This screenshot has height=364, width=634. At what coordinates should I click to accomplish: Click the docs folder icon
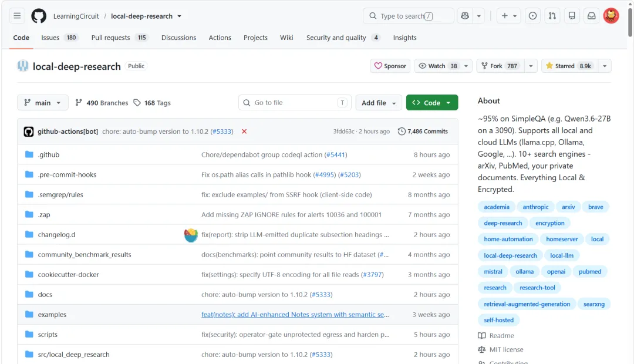pyautogui.click(x=29, y=295)
